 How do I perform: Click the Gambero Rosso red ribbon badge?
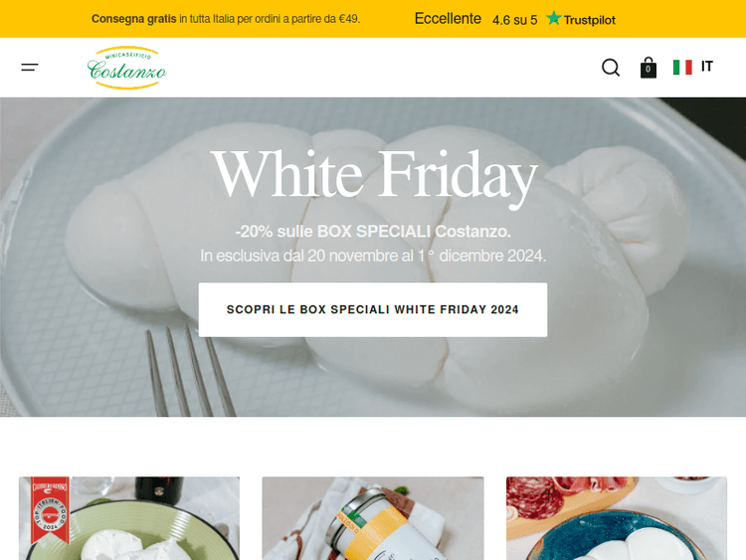[50, 510]
